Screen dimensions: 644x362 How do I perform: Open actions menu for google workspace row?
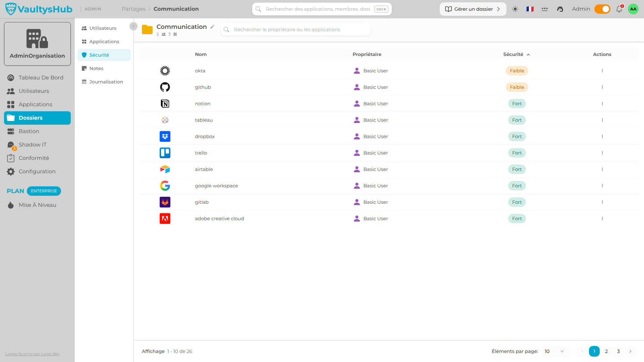602,186
